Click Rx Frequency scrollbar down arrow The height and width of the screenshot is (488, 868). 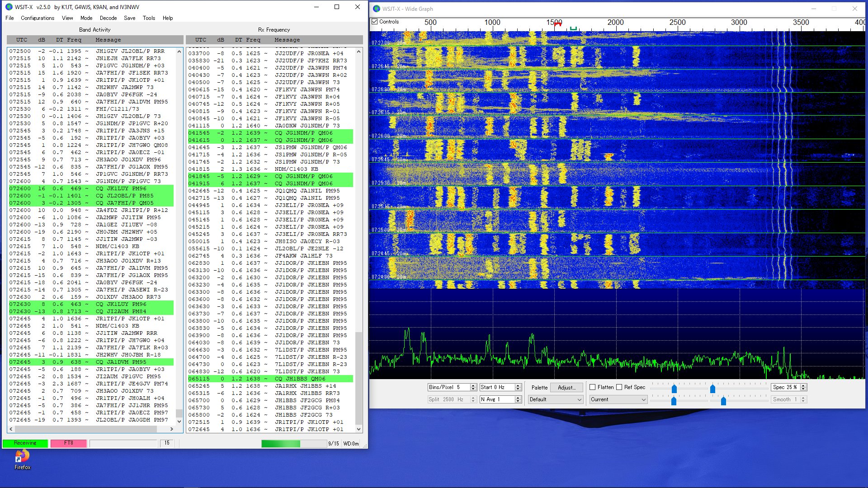point(359,429)
